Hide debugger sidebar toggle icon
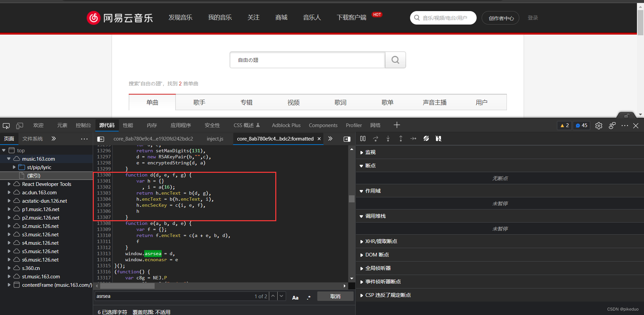This screenshot has width=644, height=315. pos(347,139)
